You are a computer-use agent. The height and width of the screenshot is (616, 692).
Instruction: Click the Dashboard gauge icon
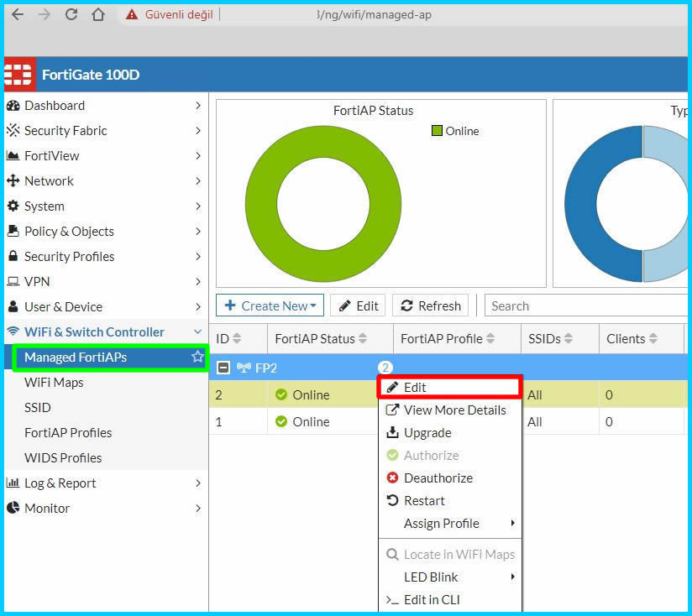[13, 106]
